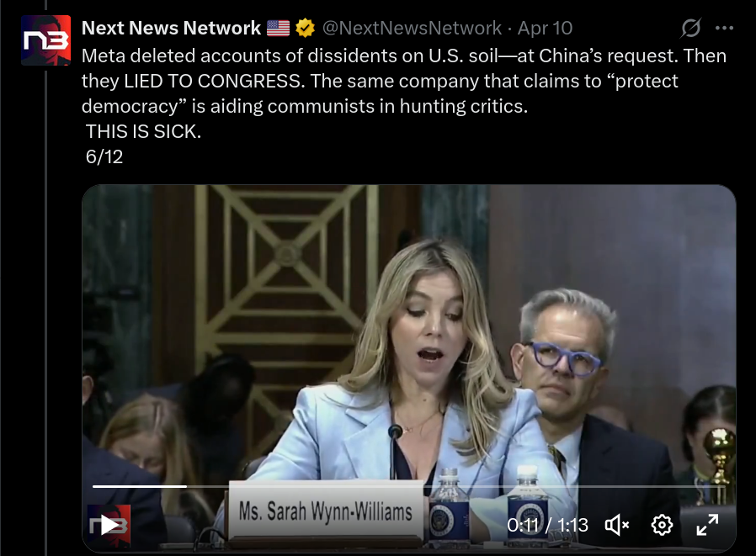This screenshot has width=756, height=556.
Task: Open Next News Network profile avatar
Action: tap(45, 40)
